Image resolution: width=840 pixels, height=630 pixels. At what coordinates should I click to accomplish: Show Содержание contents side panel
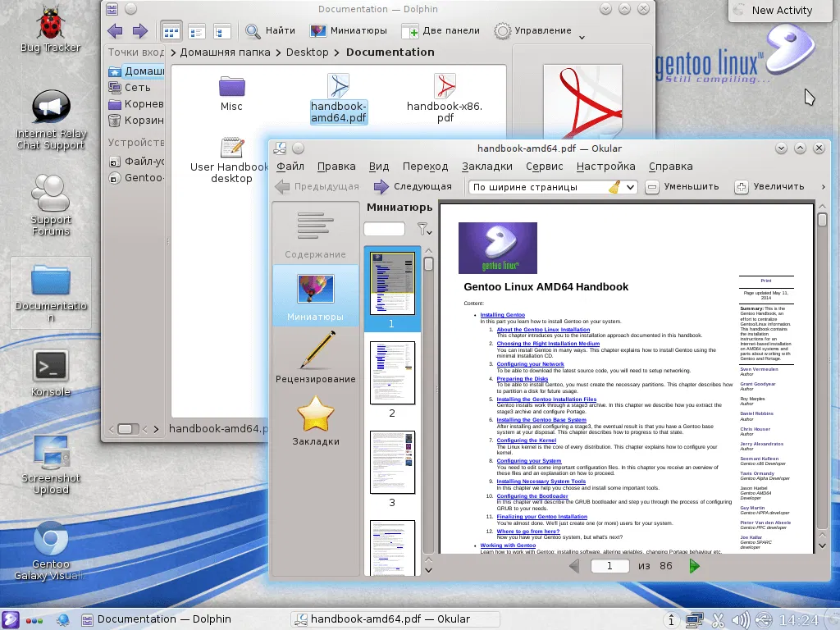[x=316, y=234]
